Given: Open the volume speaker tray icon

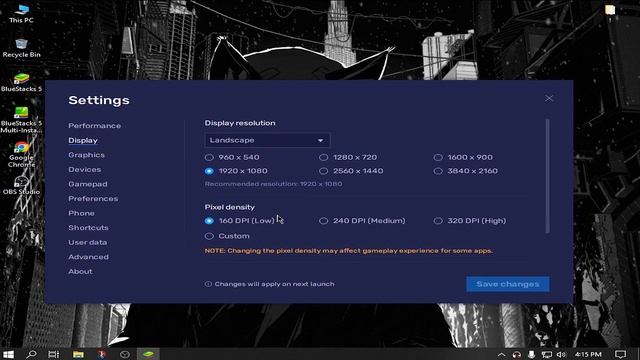Looking at the screenshot, I should pyautogui.click(x=562, y=354).
